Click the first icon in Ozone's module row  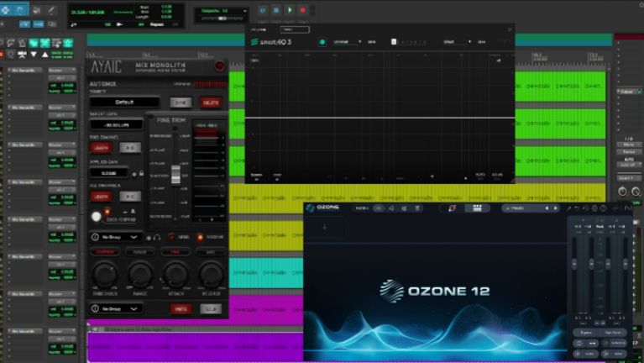tap(379, 208)
